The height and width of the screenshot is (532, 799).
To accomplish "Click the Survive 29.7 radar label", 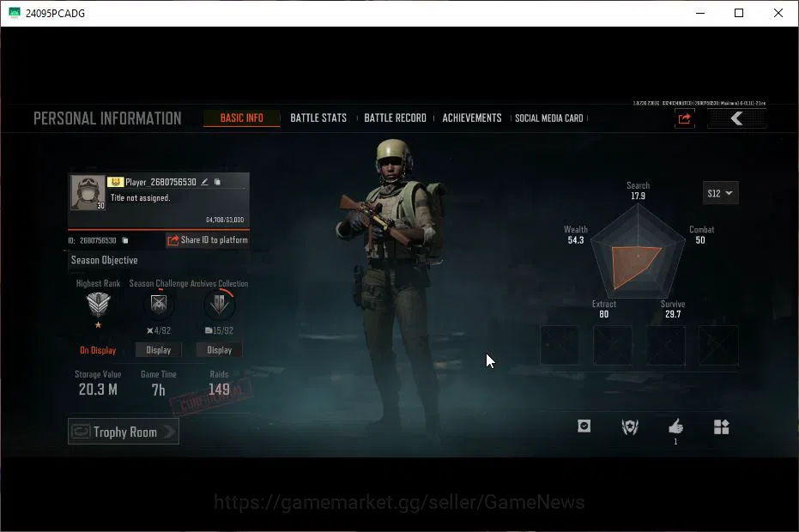I will click(x=673, y=309).
